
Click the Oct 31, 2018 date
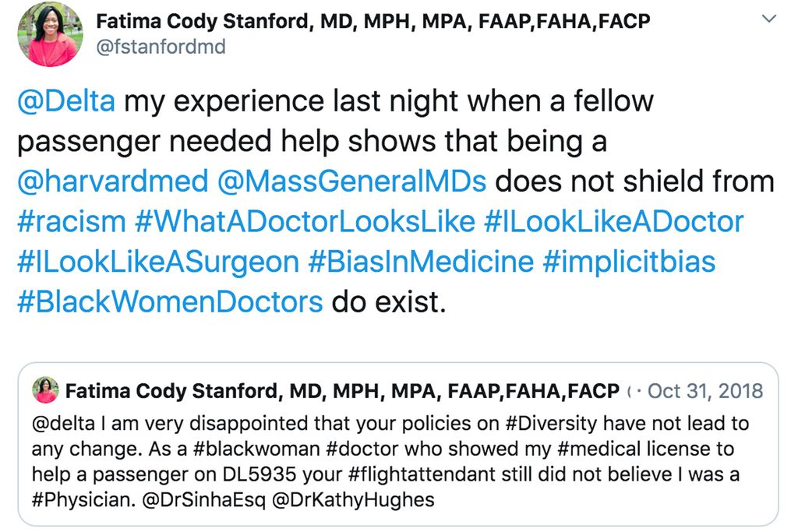705,390
